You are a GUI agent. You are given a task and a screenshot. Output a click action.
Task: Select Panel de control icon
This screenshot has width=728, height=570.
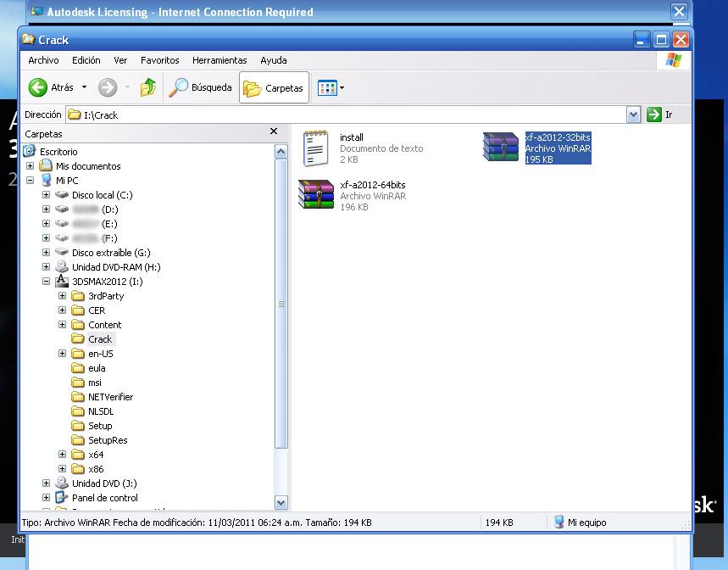(62, 497)
